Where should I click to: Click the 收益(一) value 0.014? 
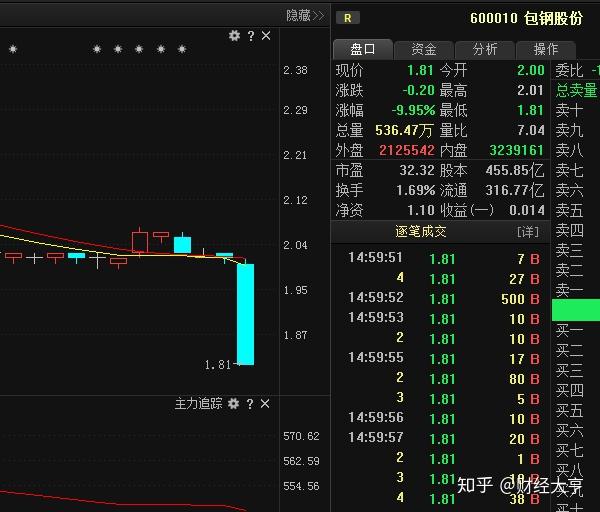(527, 210)
